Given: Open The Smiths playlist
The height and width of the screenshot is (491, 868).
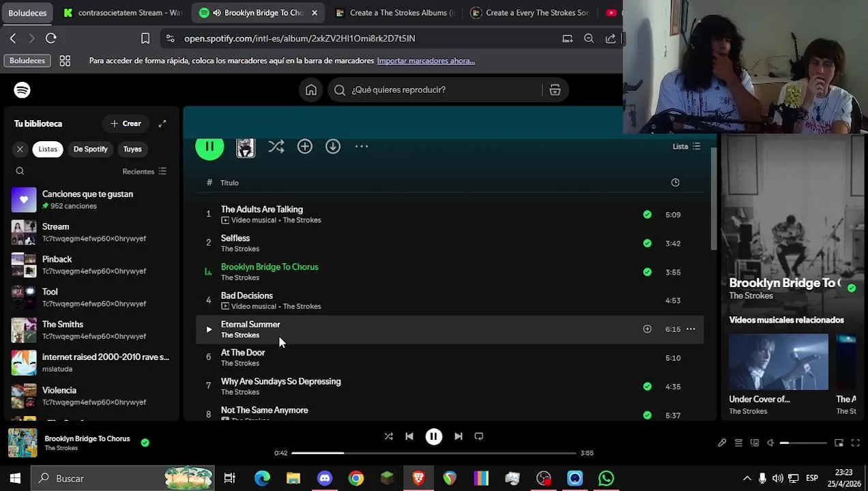Looking at the screenshot, I should pyautogui.click(x=92, y=330).
